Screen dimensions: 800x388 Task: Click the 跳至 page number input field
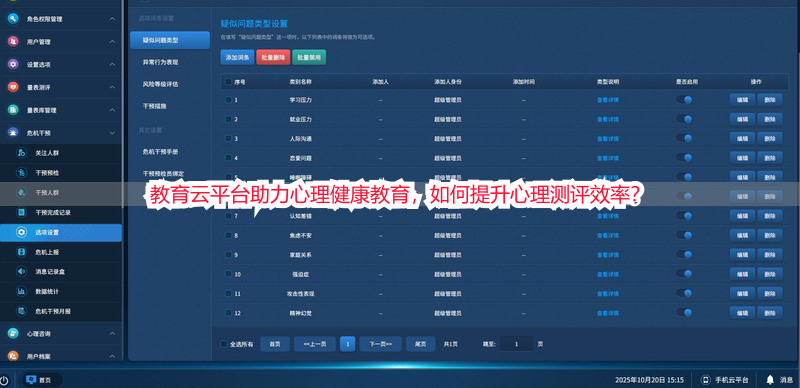tap(516, 344)
